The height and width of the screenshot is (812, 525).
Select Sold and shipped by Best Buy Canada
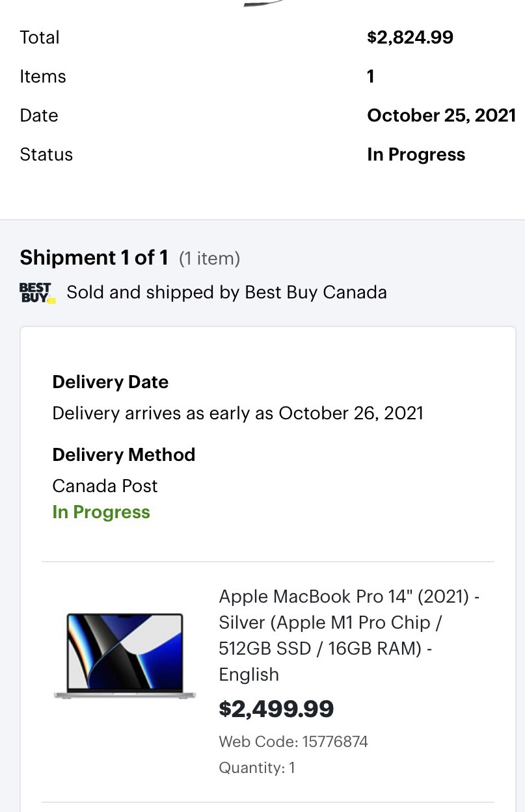pos(227,293)
